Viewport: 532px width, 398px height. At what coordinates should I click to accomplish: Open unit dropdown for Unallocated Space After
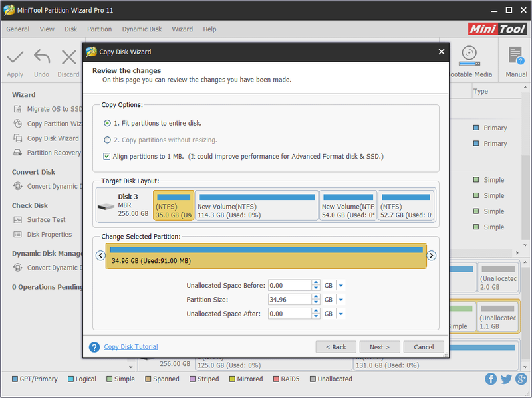[x=341, y=314]
